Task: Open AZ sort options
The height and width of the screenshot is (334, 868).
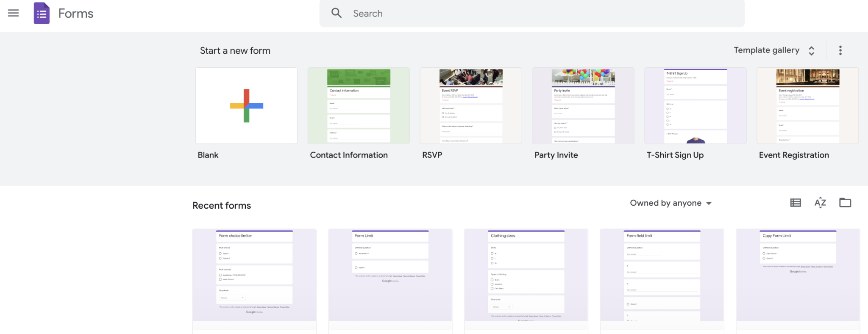Action: pyautogui.click(x=820, y=203)
